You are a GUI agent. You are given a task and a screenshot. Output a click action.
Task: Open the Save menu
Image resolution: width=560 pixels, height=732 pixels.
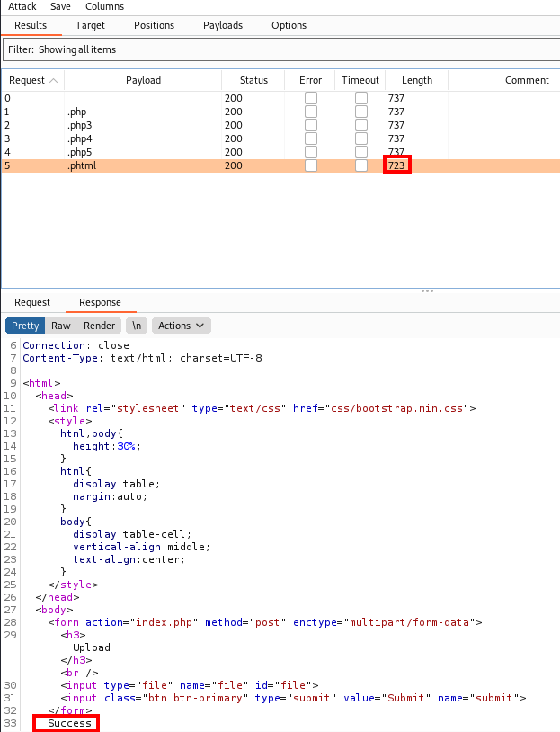pos(60,6)
